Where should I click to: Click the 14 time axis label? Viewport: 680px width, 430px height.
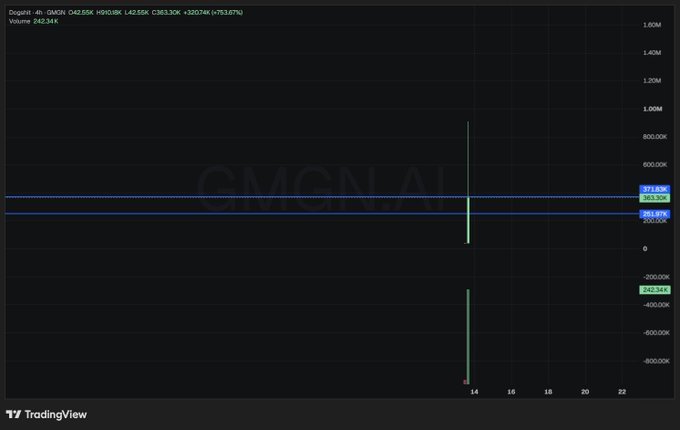coord(474,392)
